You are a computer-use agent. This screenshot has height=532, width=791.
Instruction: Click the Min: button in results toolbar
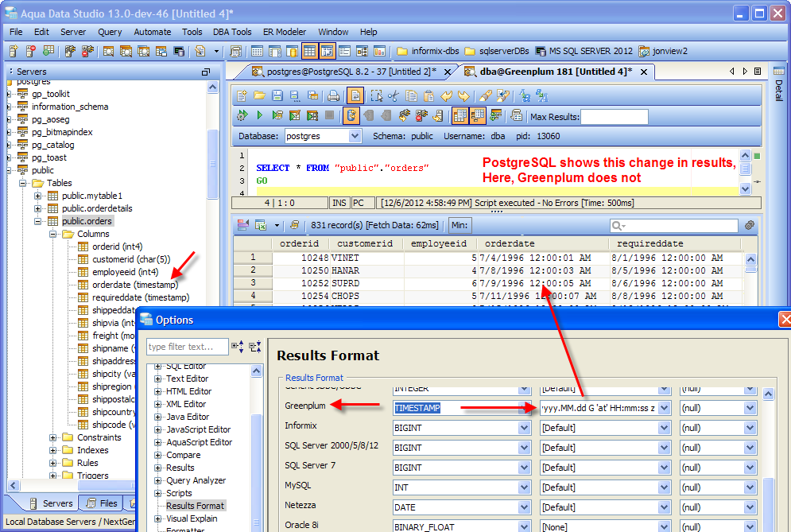tap(459, 225)
